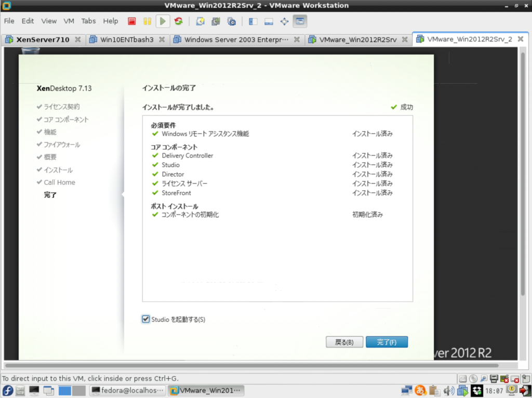
Task: Click the VMware message log status icon
Action: (526, 379)
